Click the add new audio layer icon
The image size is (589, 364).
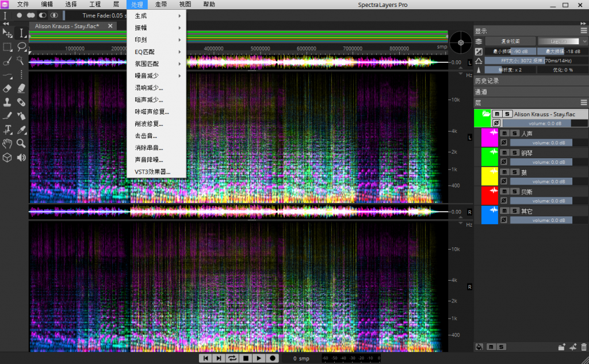click(x=573, y=347)
